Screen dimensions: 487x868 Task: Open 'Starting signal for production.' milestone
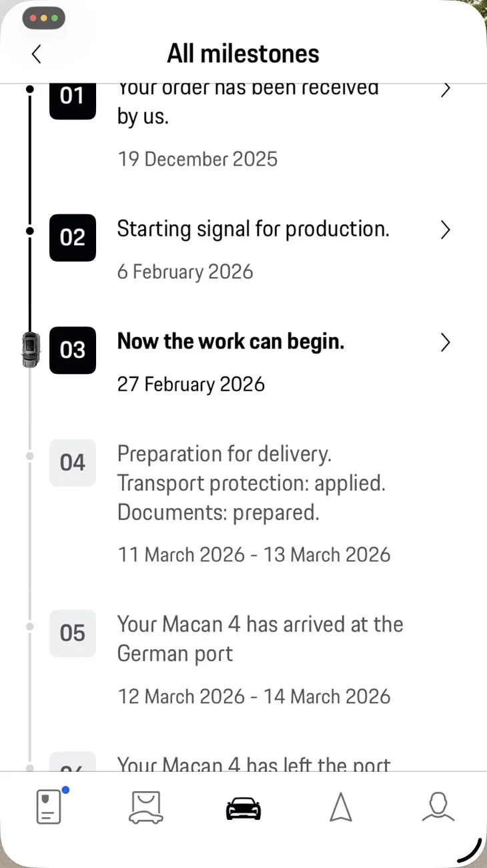click(253, 230)
